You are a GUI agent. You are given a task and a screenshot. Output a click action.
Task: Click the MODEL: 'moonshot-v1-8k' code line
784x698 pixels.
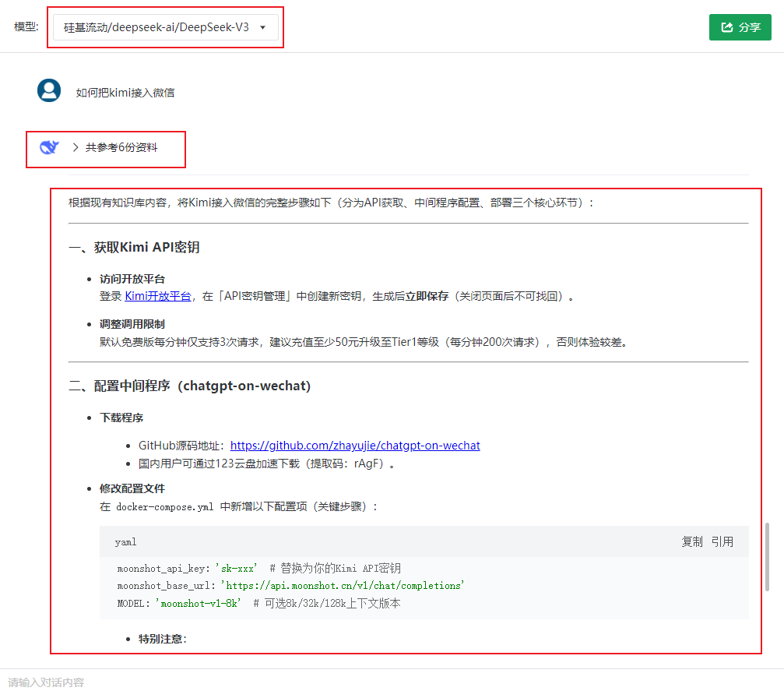[x=258, y=604]
